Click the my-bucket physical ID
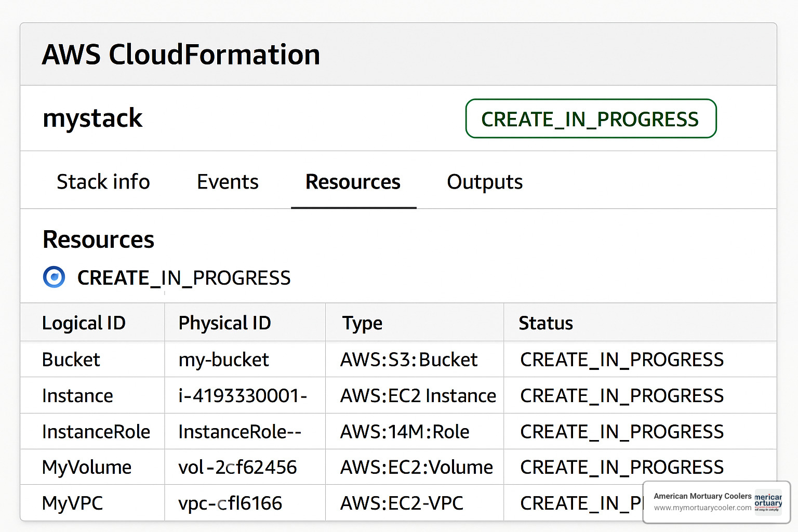This screenshot has width=798, height=532. (223, 360)
